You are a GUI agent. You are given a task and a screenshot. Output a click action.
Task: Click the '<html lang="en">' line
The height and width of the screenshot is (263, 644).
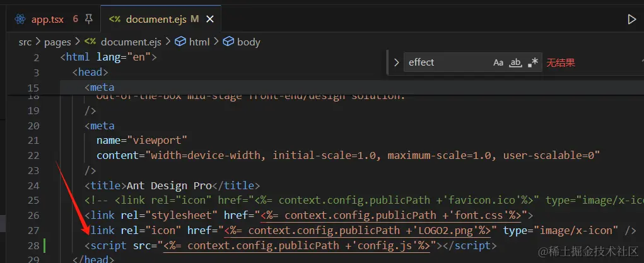[x=108, y=57]
